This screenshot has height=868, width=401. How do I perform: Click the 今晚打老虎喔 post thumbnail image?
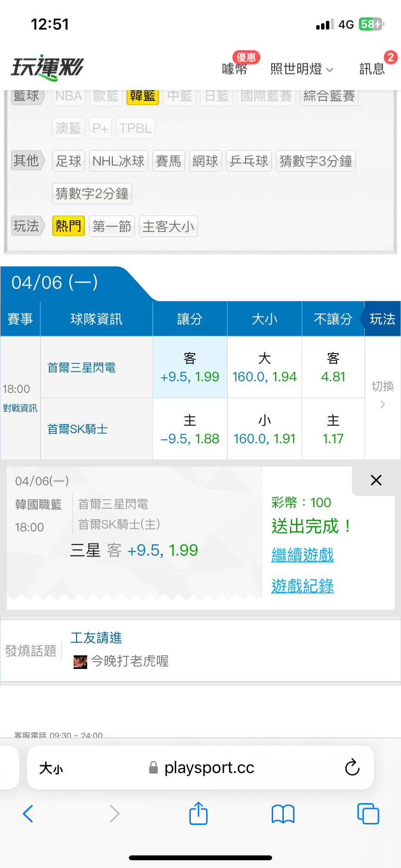[80, 662]
